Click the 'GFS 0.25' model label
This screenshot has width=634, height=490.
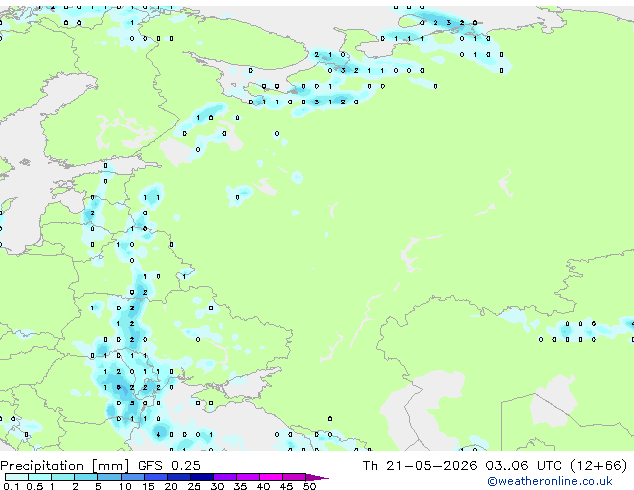169,466
